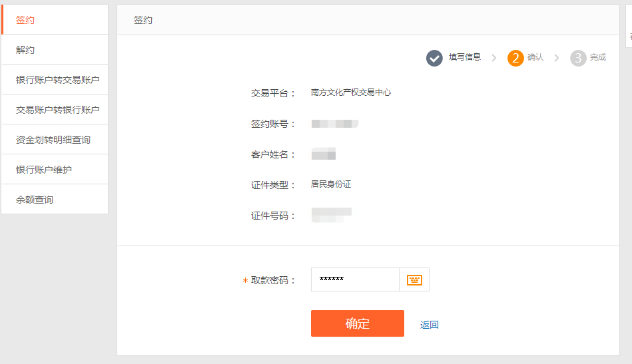Screen dimensions: 632x364
Task: Click the 签约 panel header title
Action: coord(143,20)
